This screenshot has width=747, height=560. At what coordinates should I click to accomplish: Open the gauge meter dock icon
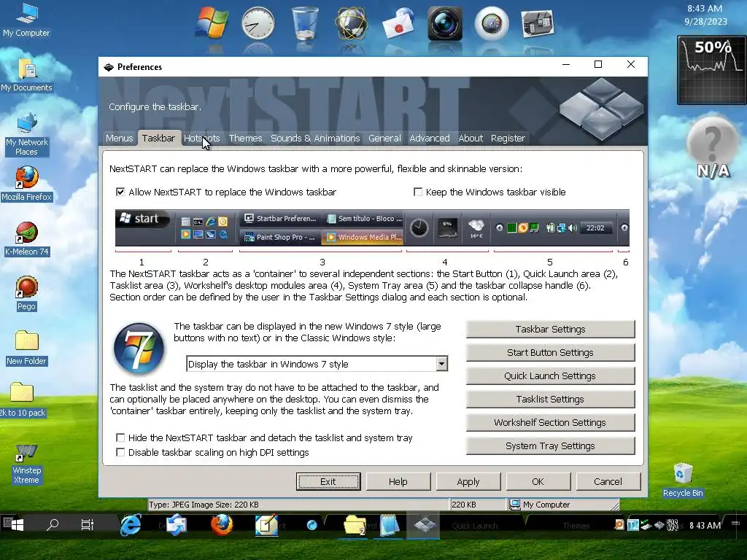492,23
